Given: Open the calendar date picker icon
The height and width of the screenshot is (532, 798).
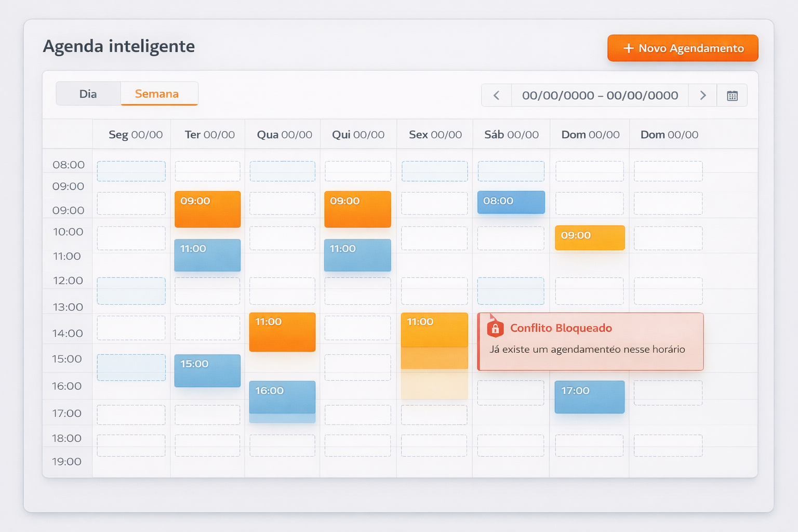Looking at the screenshot, I should click(x=733, y=95).
